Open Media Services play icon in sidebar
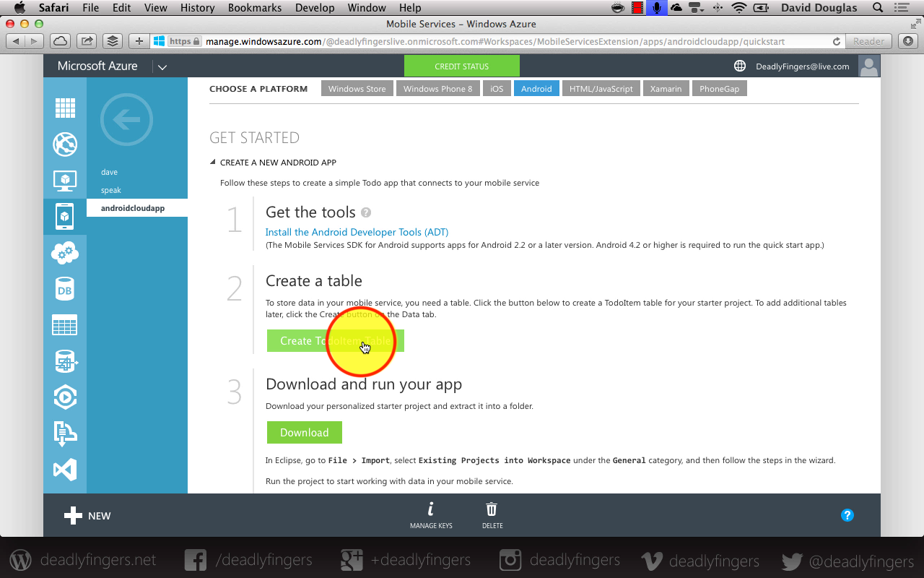924x578 pixels. [x=65, y=397]
